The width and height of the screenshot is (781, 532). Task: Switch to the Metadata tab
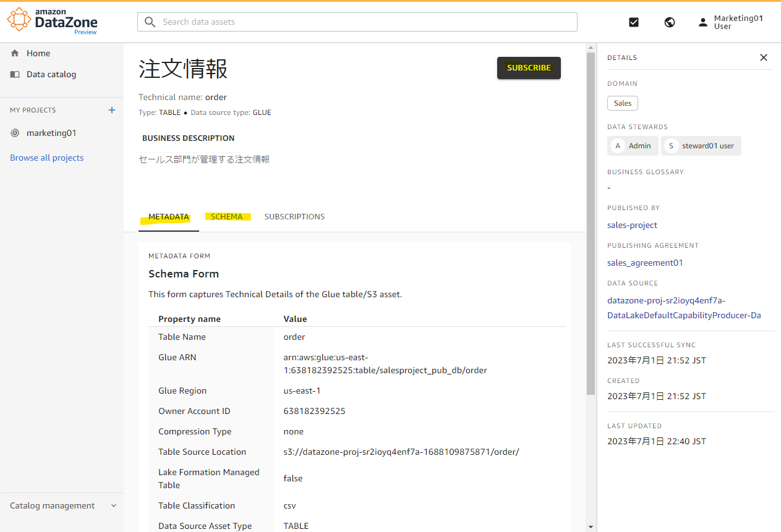(169, 217)
